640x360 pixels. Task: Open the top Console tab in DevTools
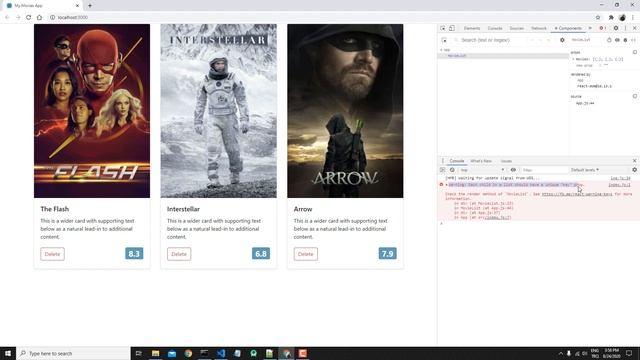[495, 28]
